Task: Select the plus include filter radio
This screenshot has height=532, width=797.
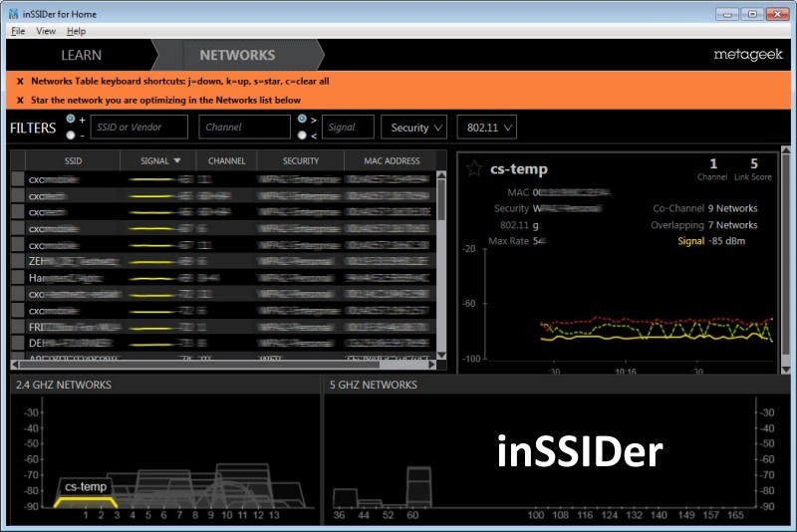Action: pos(70,119)
